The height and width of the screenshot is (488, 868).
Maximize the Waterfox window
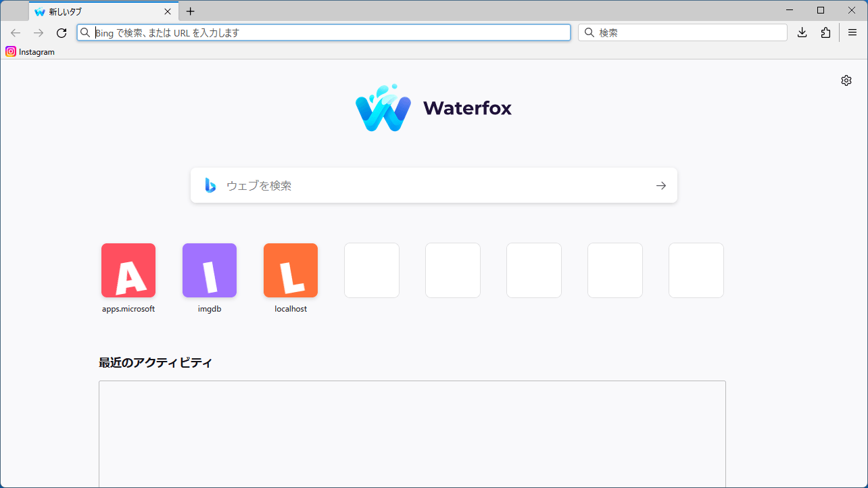coord(821,10)
